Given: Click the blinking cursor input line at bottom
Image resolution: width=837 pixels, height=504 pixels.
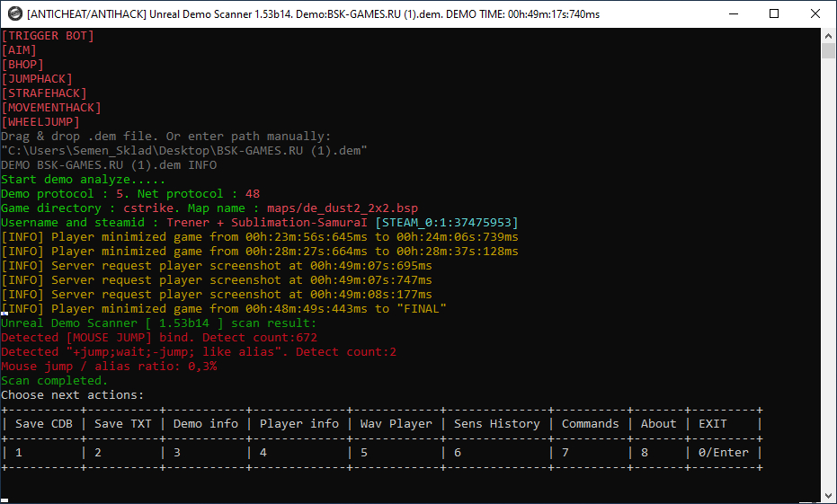Looking at the screenshot, I should click(4, 500).
